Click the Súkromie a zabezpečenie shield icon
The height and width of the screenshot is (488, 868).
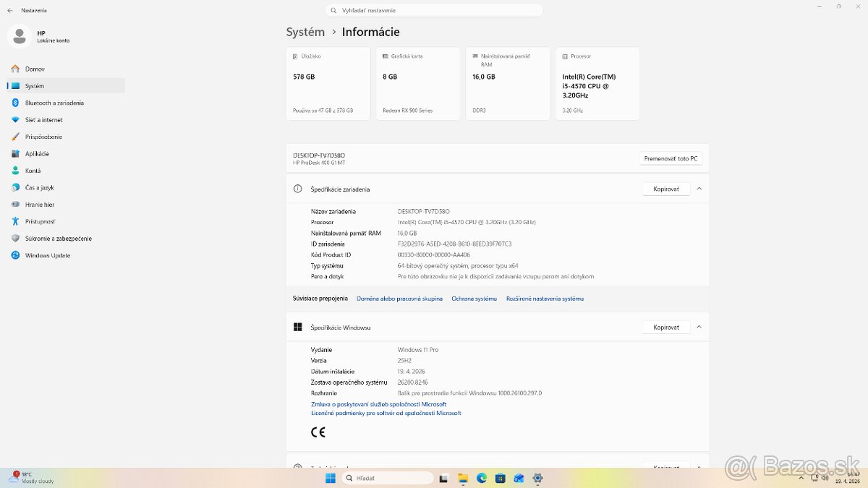point(15,239)
